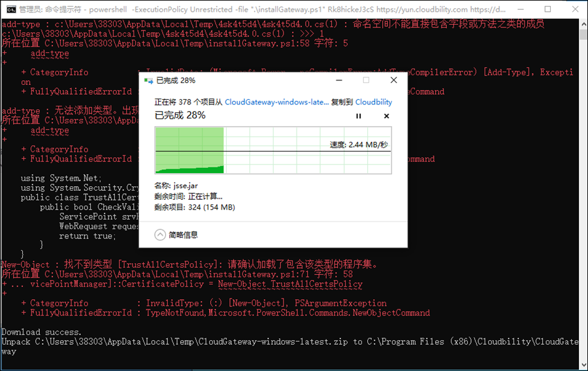Minimize the copy progress dialog
Viewport: 588px width, 371px height.
click(339, 80)
